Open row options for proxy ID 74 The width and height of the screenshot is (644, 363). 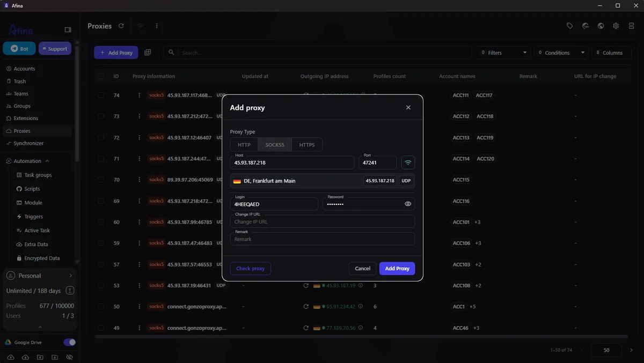click(140, 95)
